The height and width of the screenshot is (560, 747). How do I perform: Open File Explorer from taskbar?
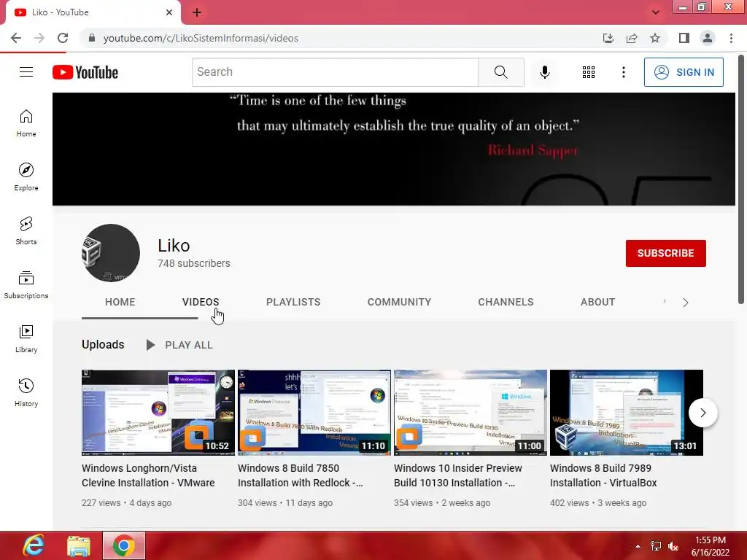point(79,546)
